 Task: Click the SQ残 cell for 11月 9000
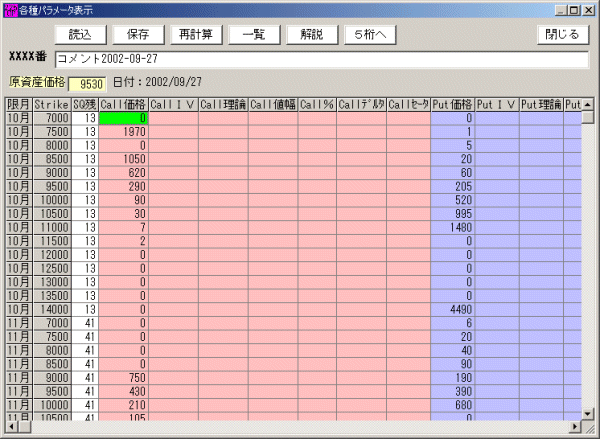click(x=85, y=378)
